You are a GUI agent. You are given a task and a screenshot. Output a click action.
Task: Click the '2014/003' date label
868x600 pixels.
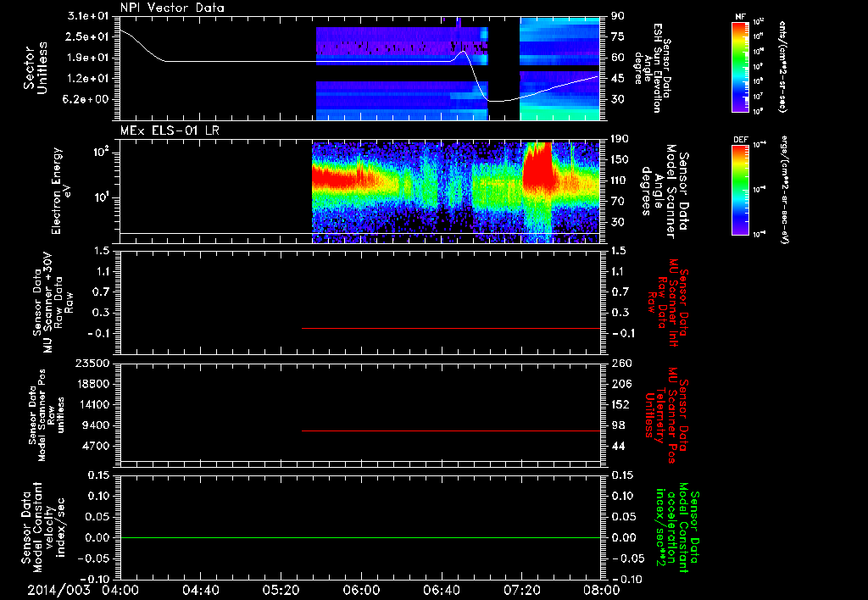pyautogui.click(x=58, y=590)
